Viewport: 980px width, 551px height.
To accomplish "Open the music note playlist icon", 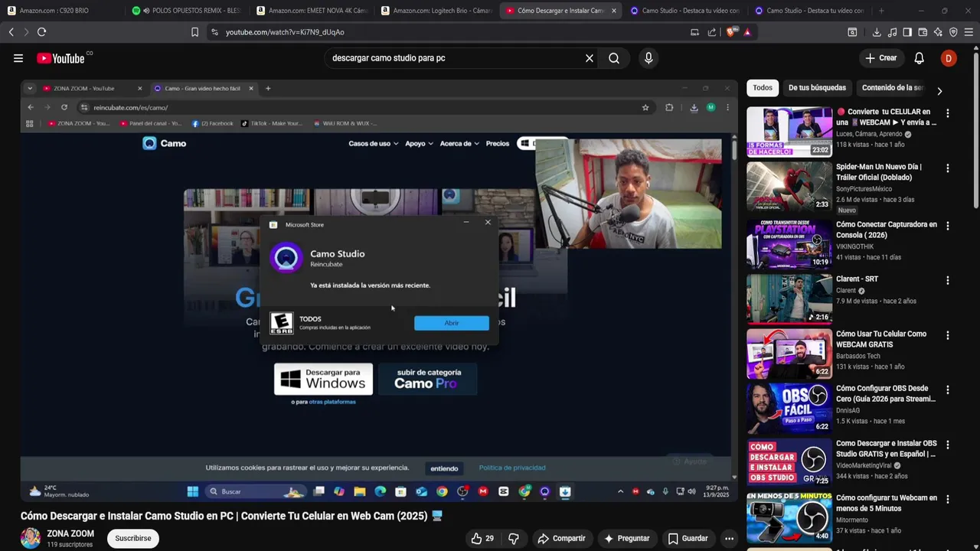I will coord(892,32).
